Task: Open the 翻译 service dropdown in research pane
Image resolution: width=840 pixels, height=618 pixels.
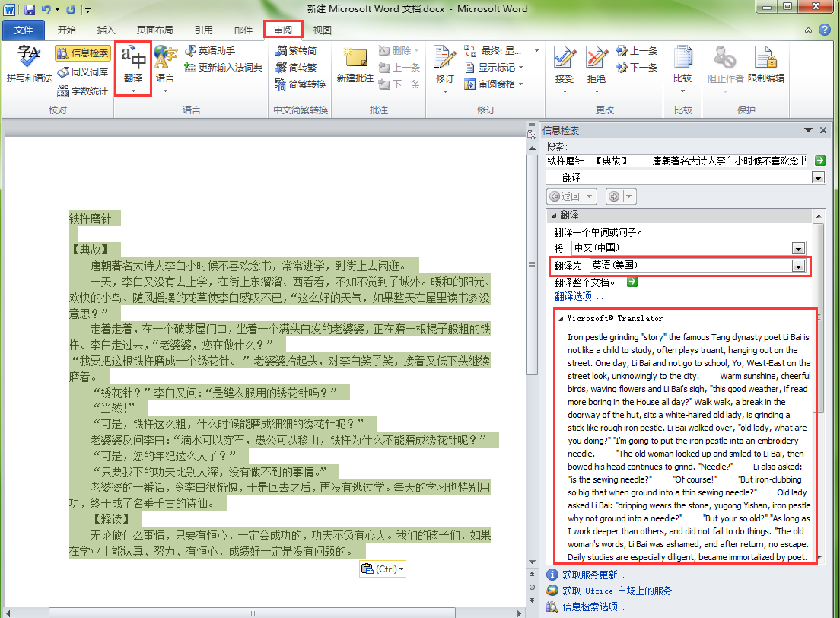Action: 818,178
